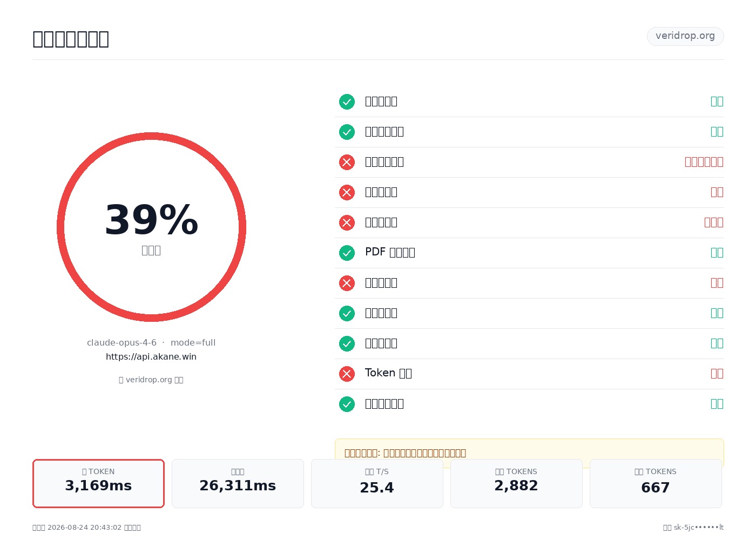Click the green check icon on PDF row
The height and width of the screenshot is (540, 756).
pos(347,253)
